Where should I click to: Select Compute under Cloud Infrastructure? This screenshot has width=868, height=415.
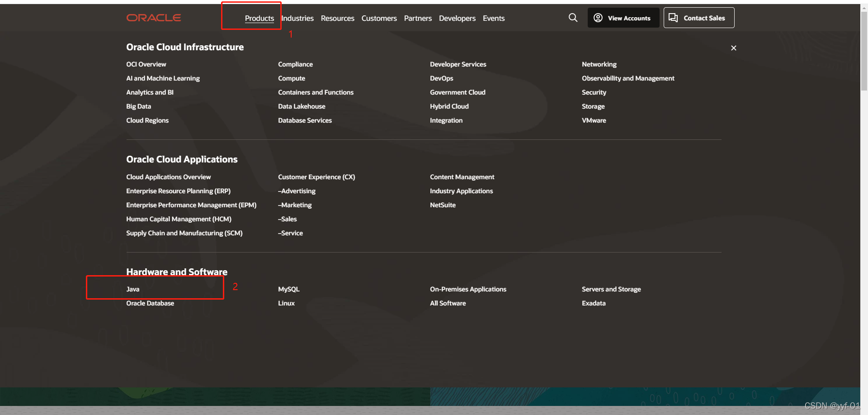292,78
